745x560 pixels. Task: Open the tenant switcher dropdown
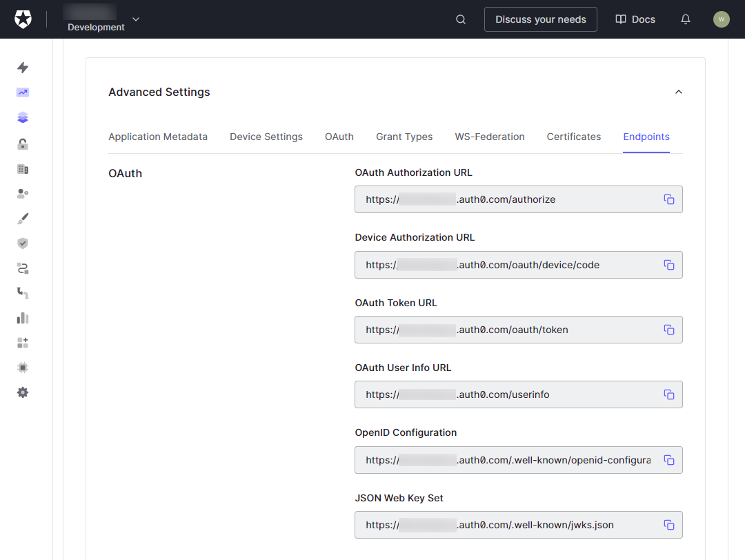[x=135, y=19]
